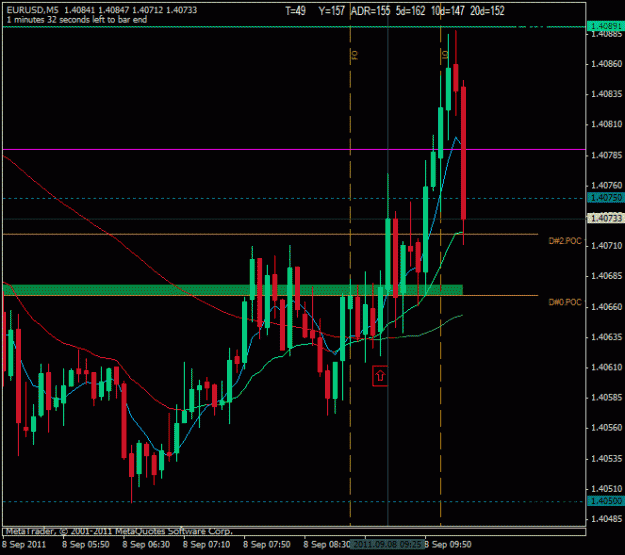
Task: Click the 8 Sep 07:10 time axis label
Action: pos(206,544)
